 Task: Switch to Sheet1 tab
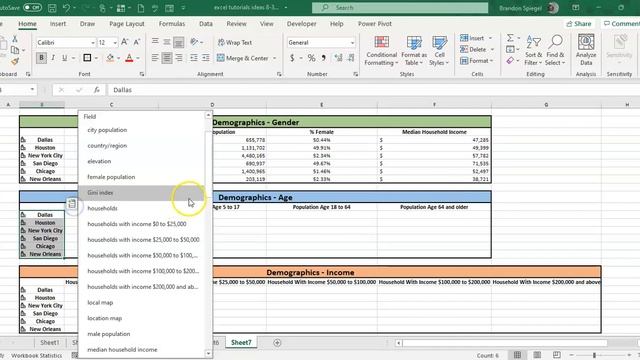(x=49, y=342)
